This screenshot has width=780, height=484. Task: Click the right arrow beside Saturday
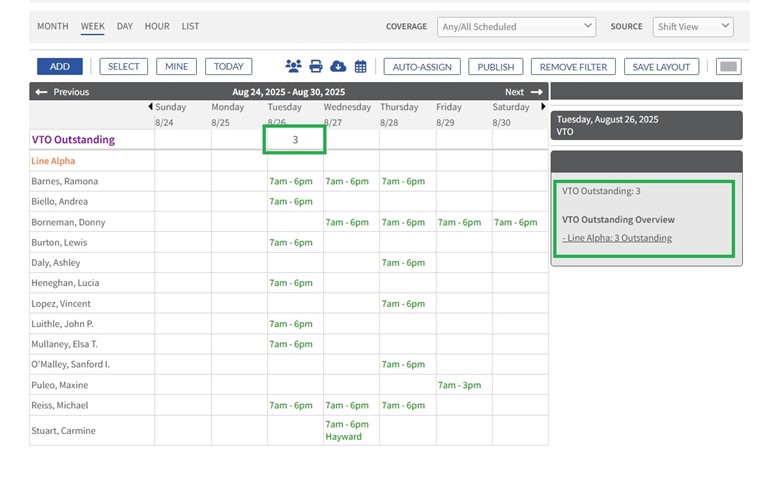[x=543, y=106]
